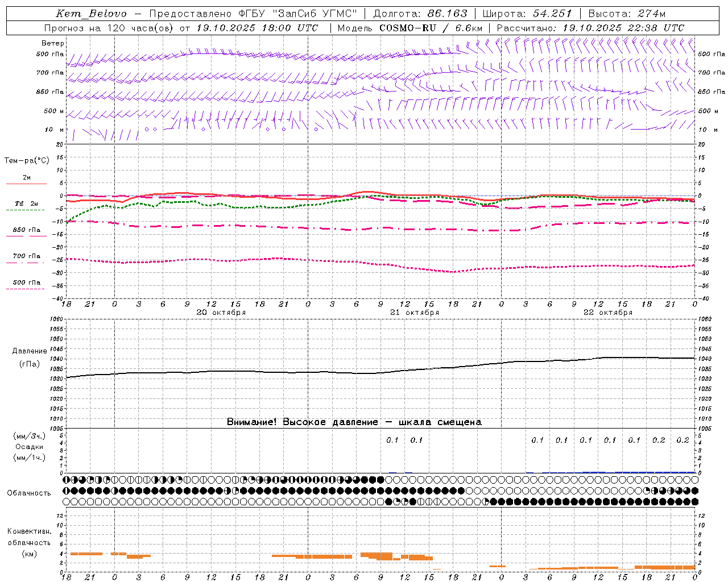Click the red 2м temperature legend line

(x=26, y=184)
